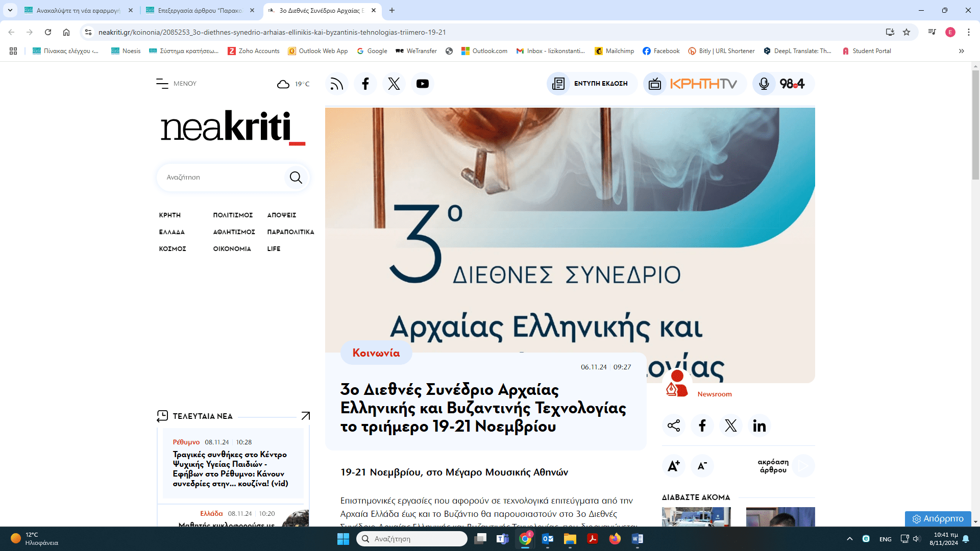Increase article font size (A+)

673,465
